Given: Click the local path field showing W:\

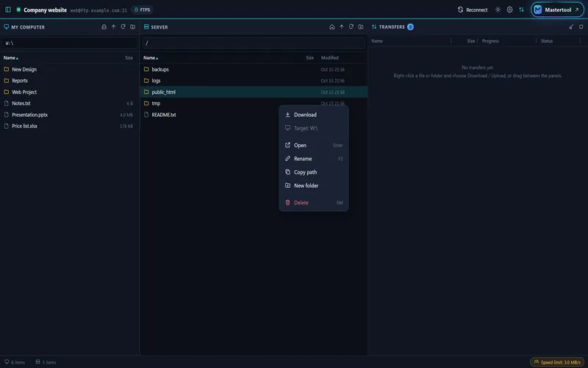Looking at the screenshot, I should click(70, 43).
